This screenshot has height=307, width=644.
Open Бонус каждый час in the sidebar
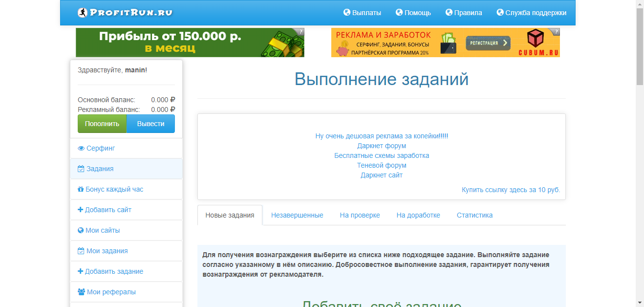[126, 189]
